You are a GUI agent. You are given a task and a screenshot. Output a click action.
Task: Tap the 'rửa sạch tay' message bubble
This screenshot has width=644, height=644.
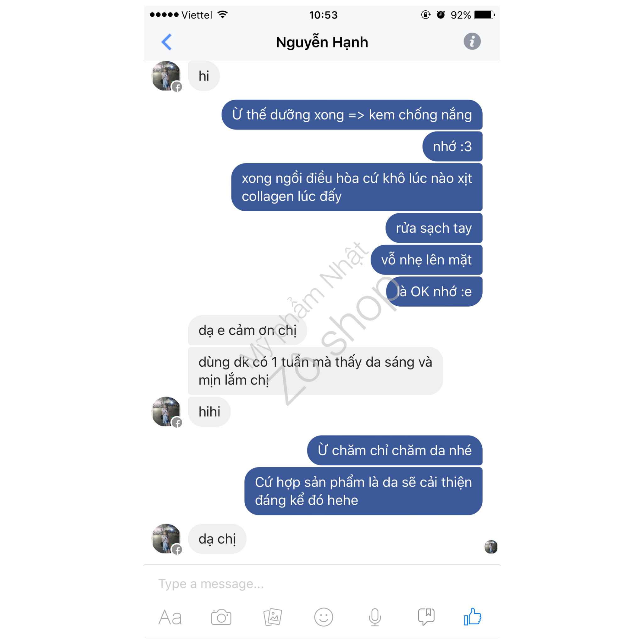point(434,228)
